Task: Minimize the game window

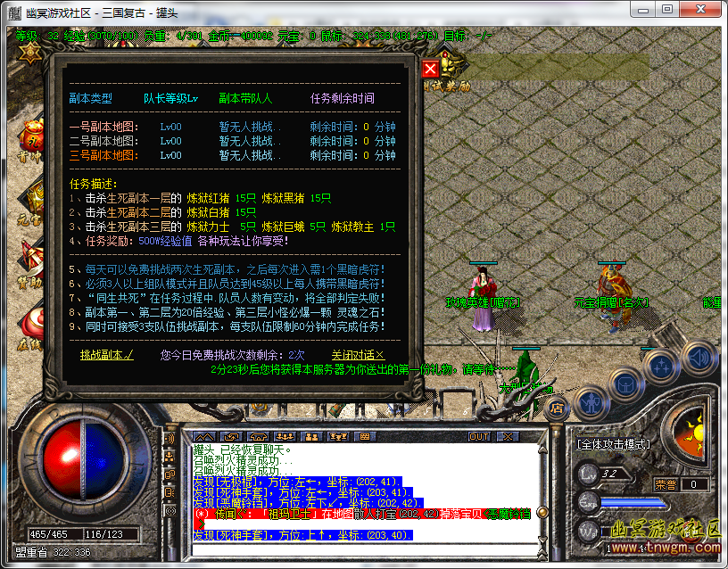Action: pyautogui.click(x=643, y=10)
